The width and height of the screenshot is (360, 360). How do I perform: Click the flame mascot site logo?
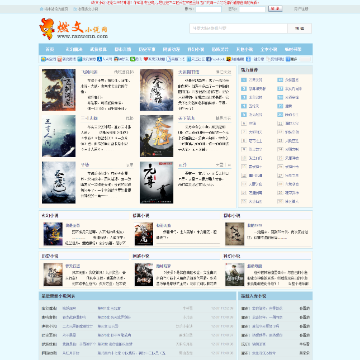(x=47, y=29)
